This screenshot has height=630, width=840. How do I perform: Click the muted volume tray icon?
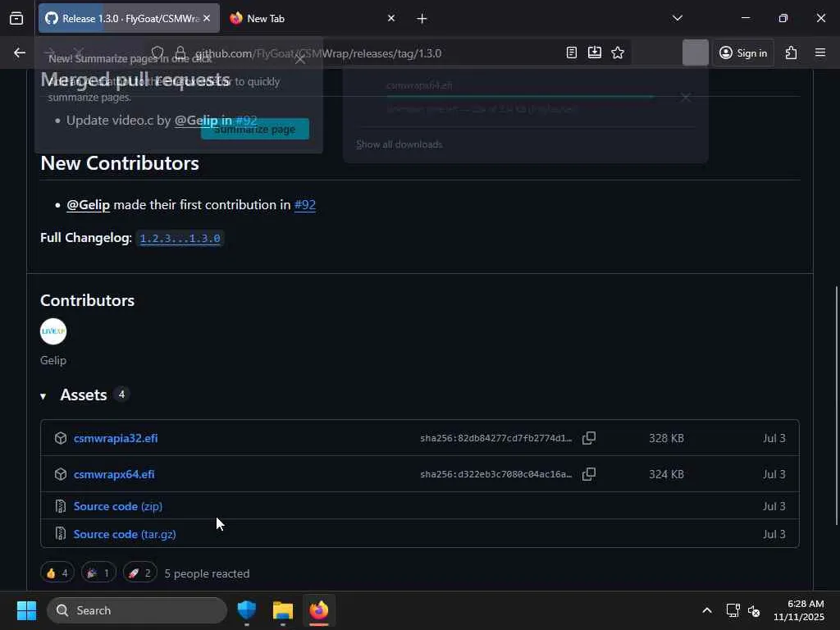(754, 610)
